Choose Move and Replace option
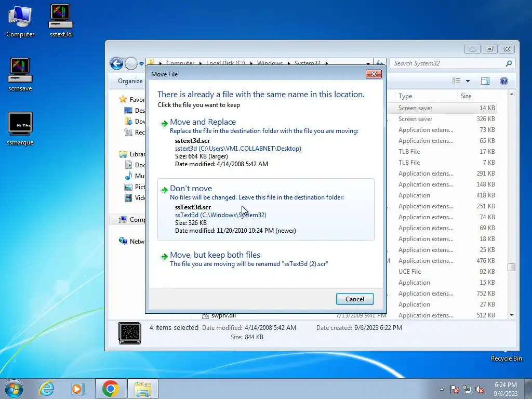 click(x=265, y=143)
